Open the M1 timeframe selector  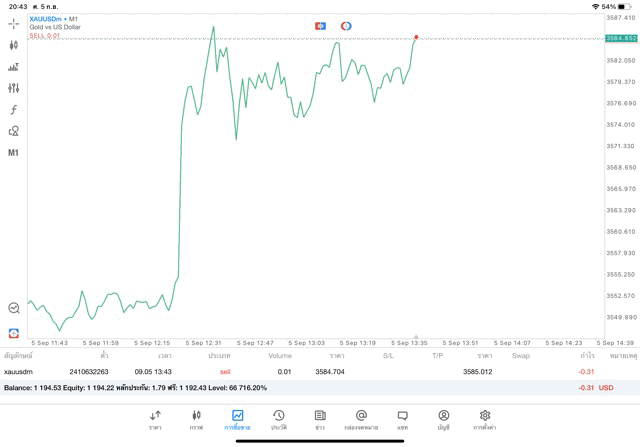coord(14,153)
